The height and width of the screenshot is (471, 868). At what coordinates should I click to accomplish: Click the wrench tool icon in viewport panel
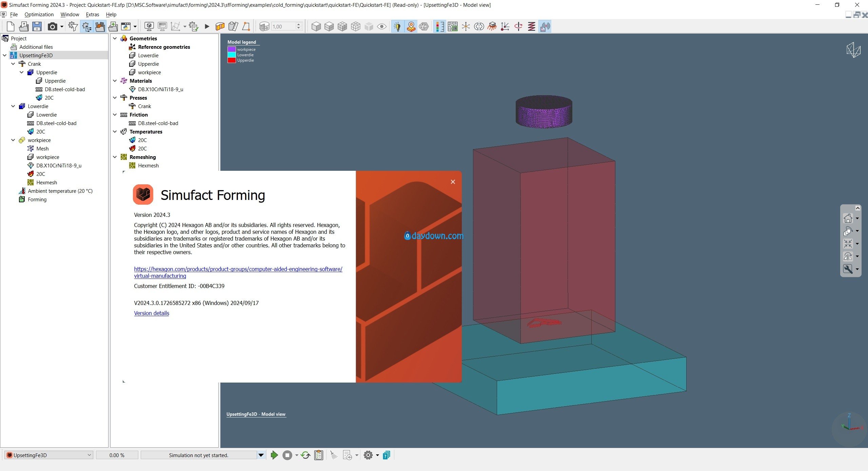coord(848,269)
